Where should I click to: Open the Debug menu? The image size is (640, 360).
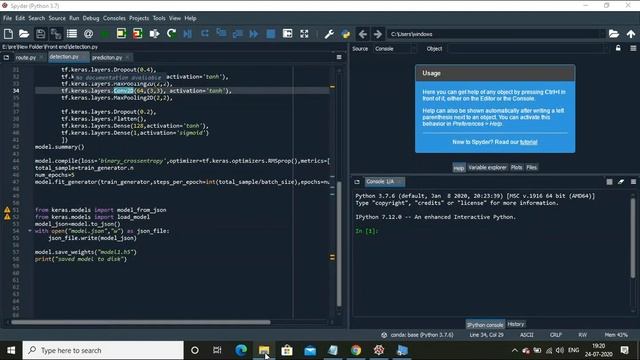(91, 18)
